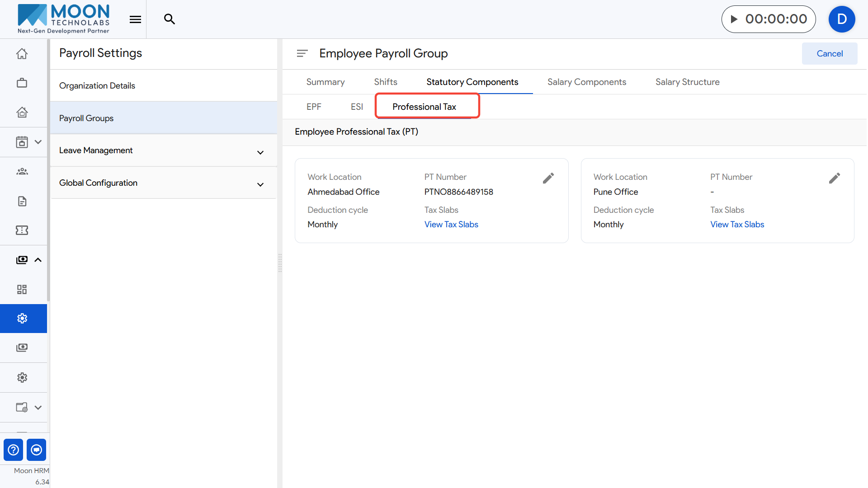868x488 pixels.
Task: Open the briefcase icon in sidebar
Action: coord(22,83)
